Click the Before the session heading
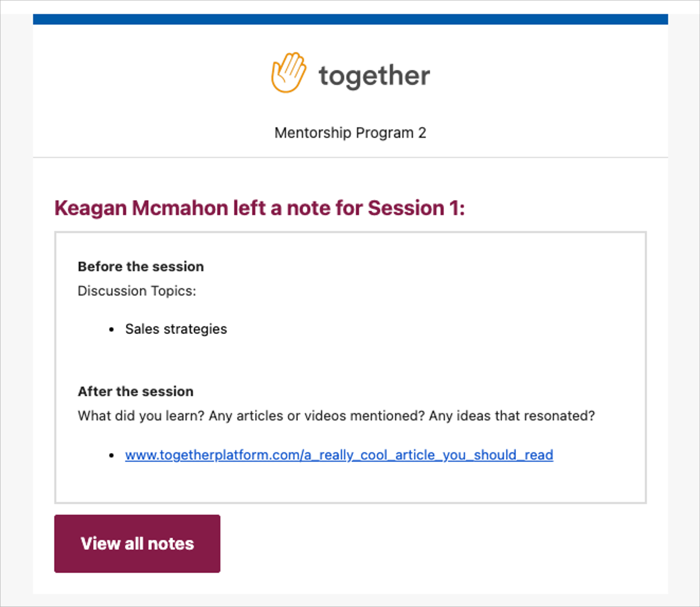The image size is (700, 607). pos(141,267)
